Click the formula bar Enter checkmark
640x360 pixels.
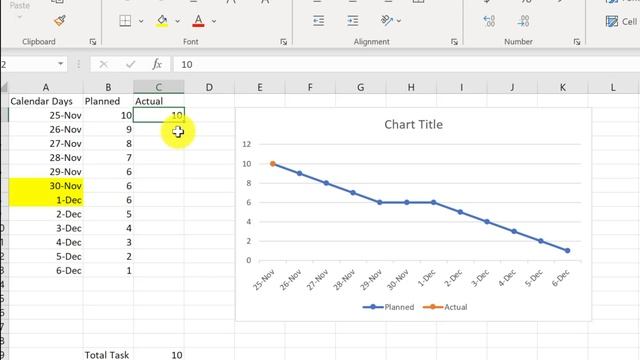tap(131, 64)
